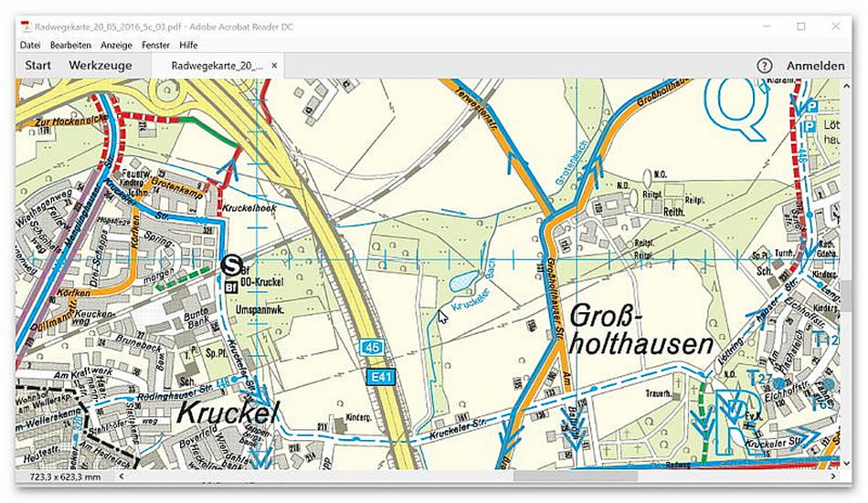Image resolution: width=868 pixels, height=503 pixels.
Task: Click the vertical scrollbar thumb
Action: click(846, 295)
